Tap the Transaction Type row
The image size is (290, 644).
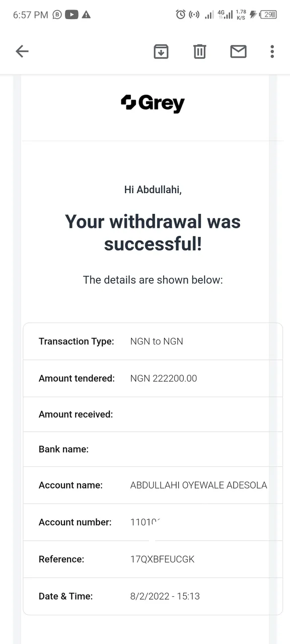tap(153, 341)
